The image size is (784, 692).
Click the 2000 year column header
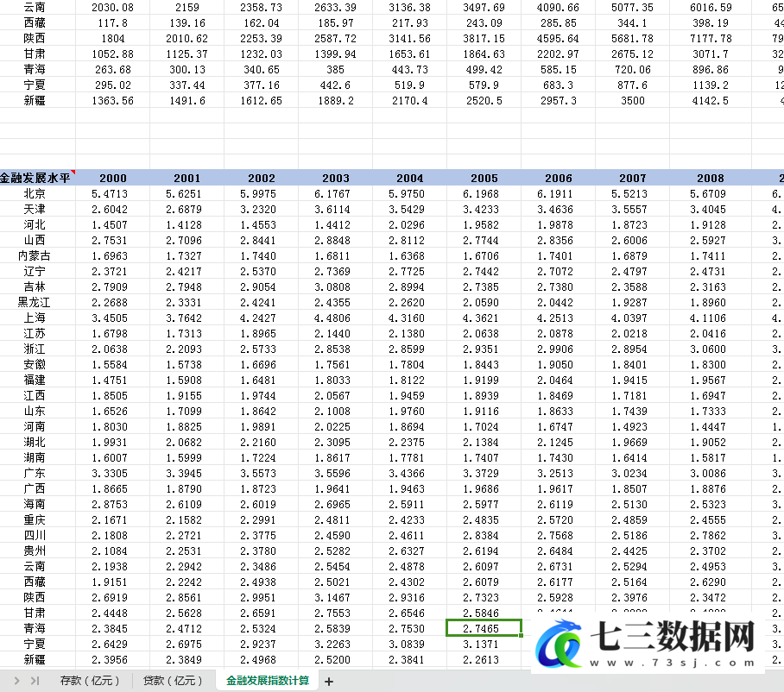click(x=113, y=178)
